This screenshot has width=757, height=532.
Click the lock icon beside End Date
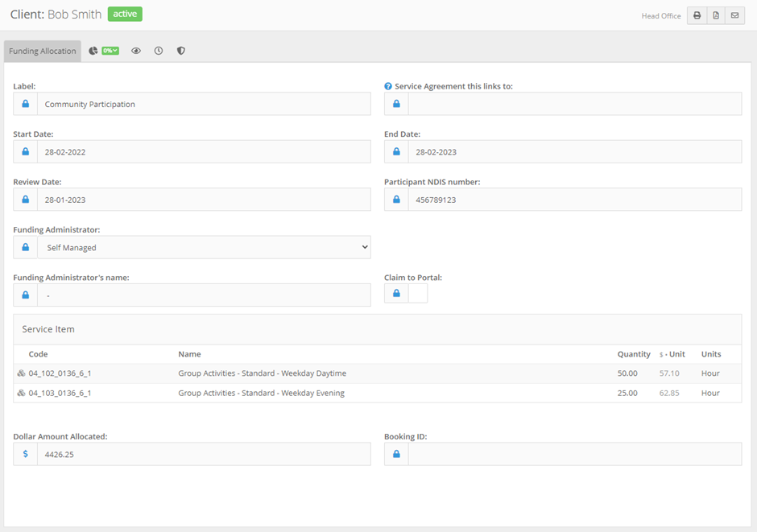[x=396, y=151]
